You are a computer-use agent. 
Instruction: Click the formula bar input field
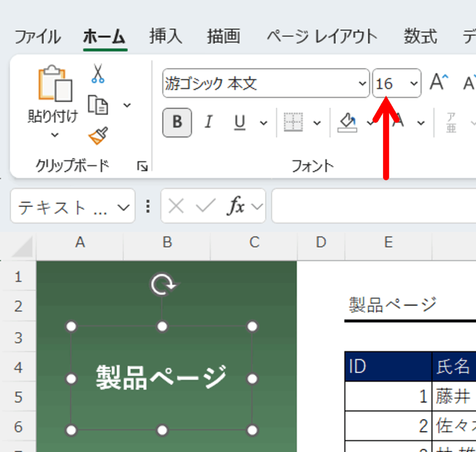[x=372, y=206]
